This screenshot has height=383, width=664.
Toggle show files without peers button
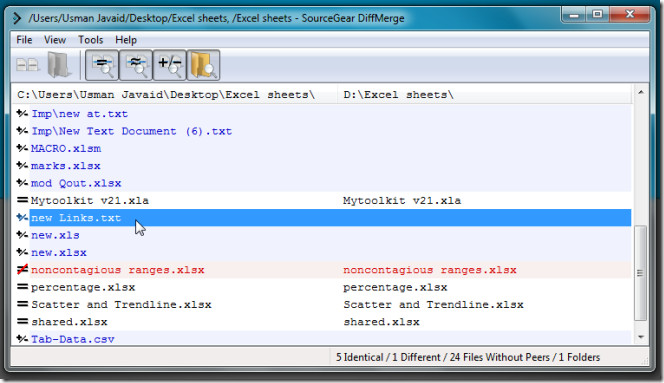[169, 65]
